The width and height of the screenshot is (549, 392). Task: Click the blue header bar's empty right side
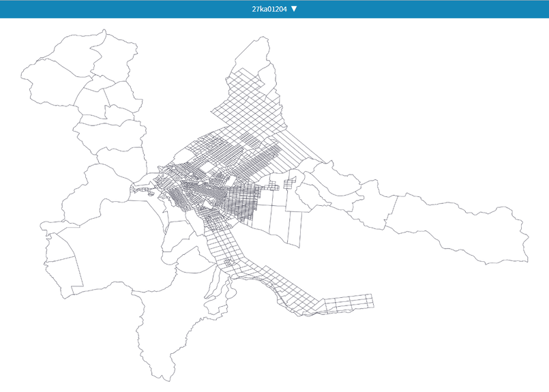(443, 9)
